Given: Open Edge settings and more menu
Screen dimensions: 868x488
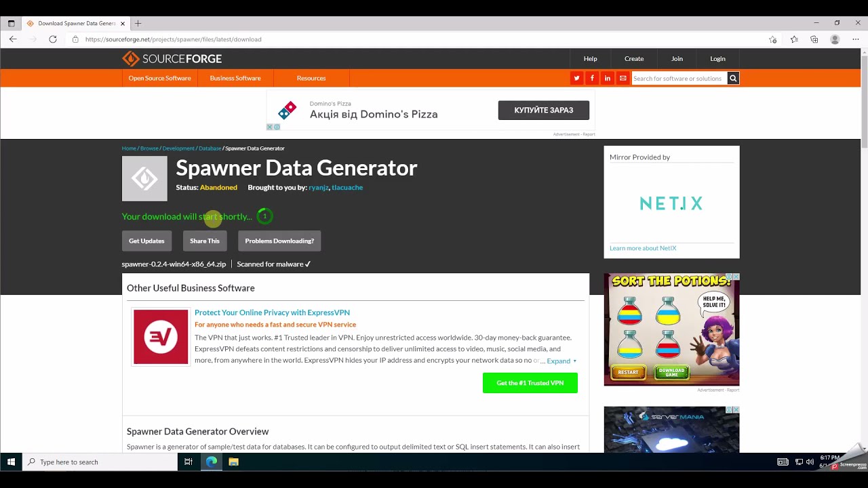Looking at the screenshot, I should click(x=855, y=39).
